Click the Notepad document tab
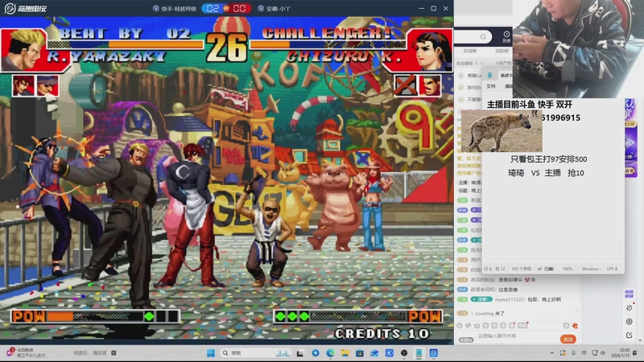The height and width of the screenshot is (362, 644). tap(506, 75)
